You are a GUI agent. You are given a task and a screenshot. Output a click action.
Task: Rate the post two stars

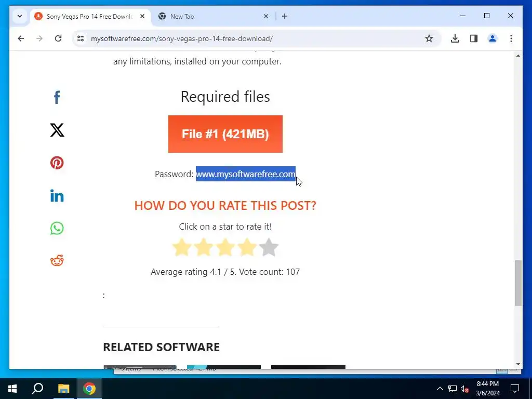(204, 247)
